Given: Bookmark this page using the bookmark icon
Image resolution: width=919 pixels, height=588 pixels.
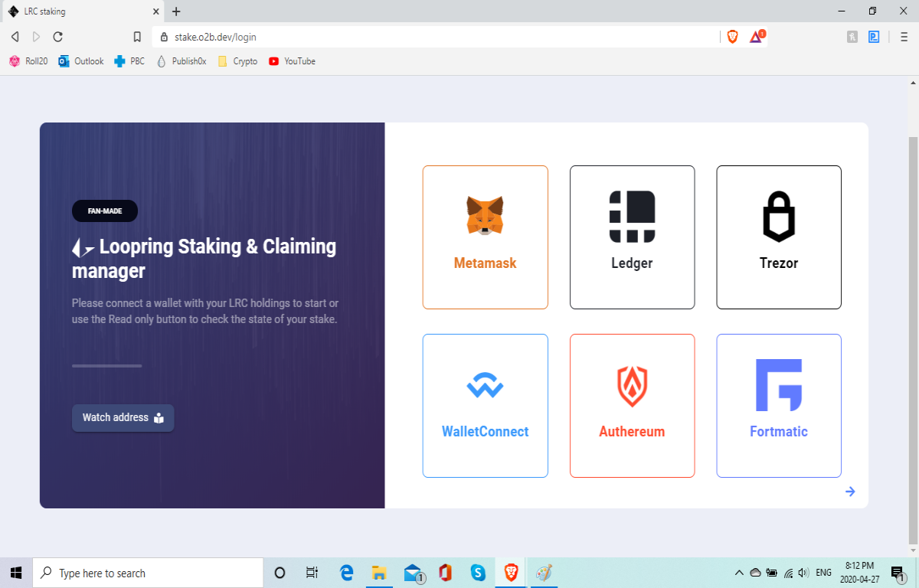Looking at the screenshot, I should tap(137, 37).
